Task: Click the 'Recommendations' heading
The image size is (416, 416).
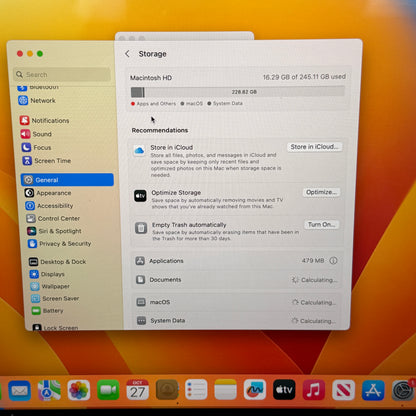Action: 160,130
